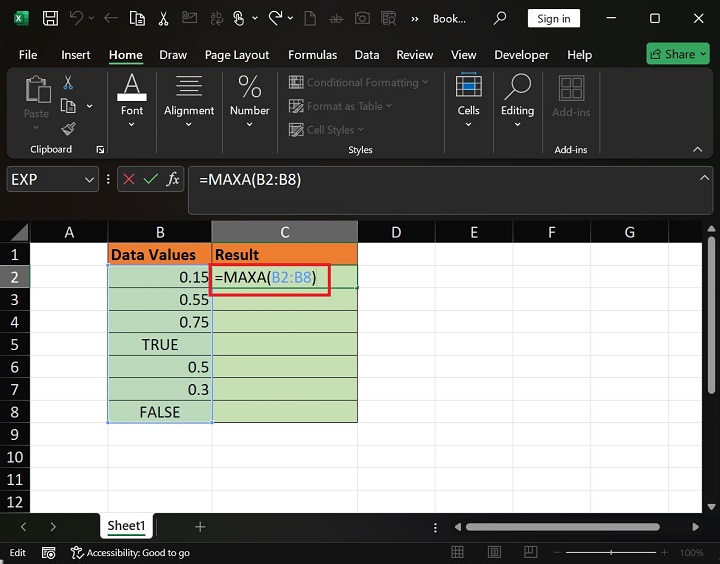
Task: Open the Search magnifier in title bar
Action: [x=500, y=18]
